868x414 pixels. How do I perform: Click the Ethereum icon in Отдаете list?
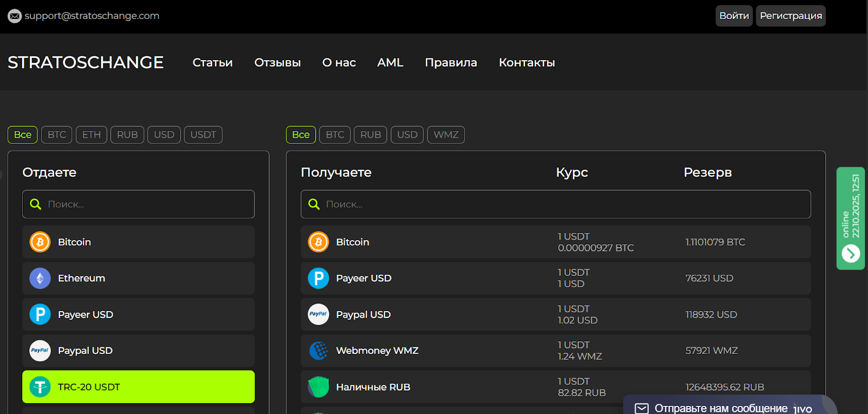(x=40, y=279)
